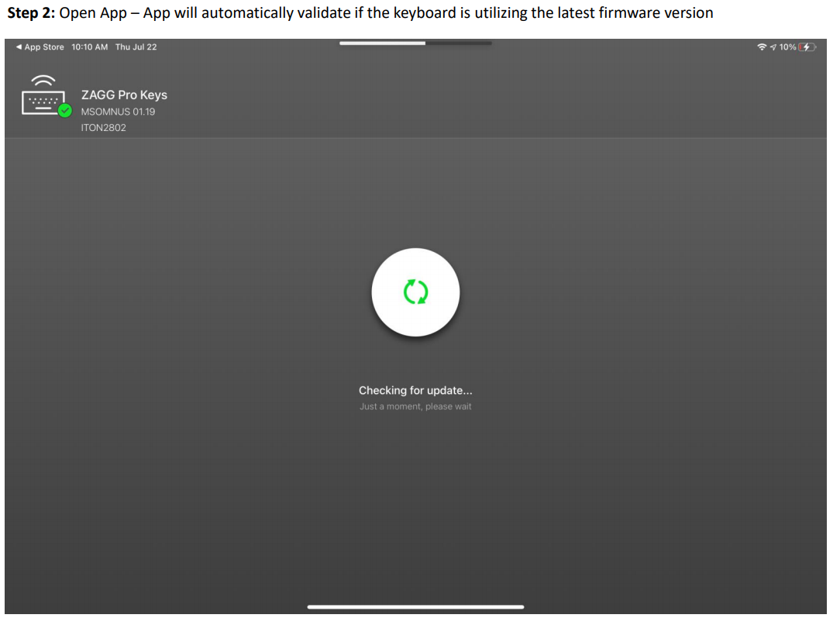840x625 pixels.
Task: Tap the 10:10 AM clock
Action: click(89, 47)
